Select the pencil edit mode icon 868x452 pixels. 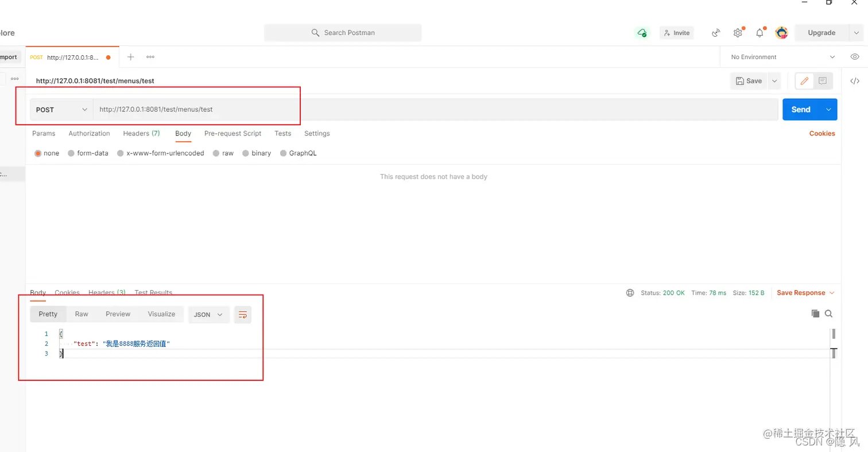pyautogui.click(x=804, y=81)
